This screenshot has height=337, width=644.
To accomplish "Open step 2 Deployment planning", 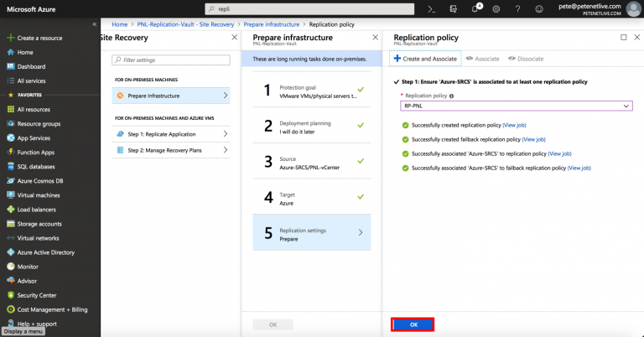I will pyautogui.click(x=312, y=126).
